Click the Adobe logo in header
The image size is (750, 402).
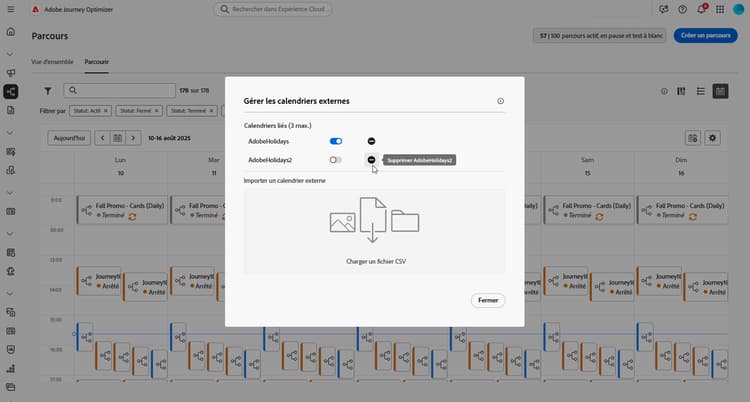[x=35, y=9]
